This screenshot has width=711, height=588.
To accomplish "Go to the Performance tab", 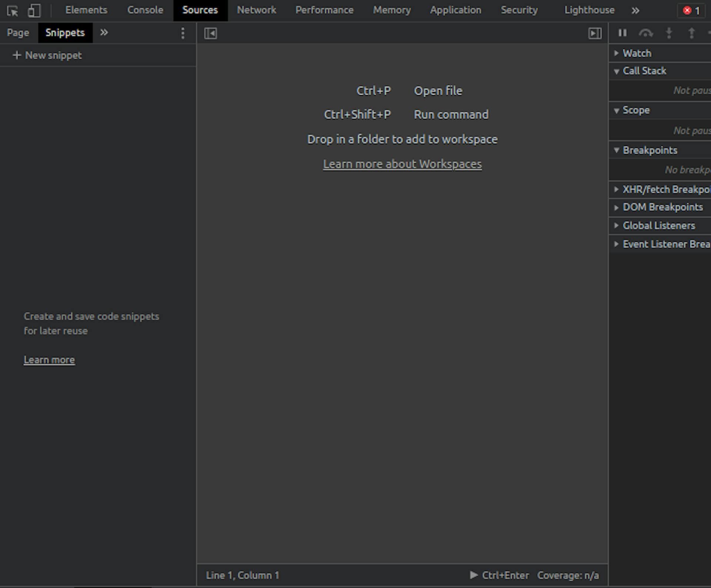I will [x=324, y=10].
